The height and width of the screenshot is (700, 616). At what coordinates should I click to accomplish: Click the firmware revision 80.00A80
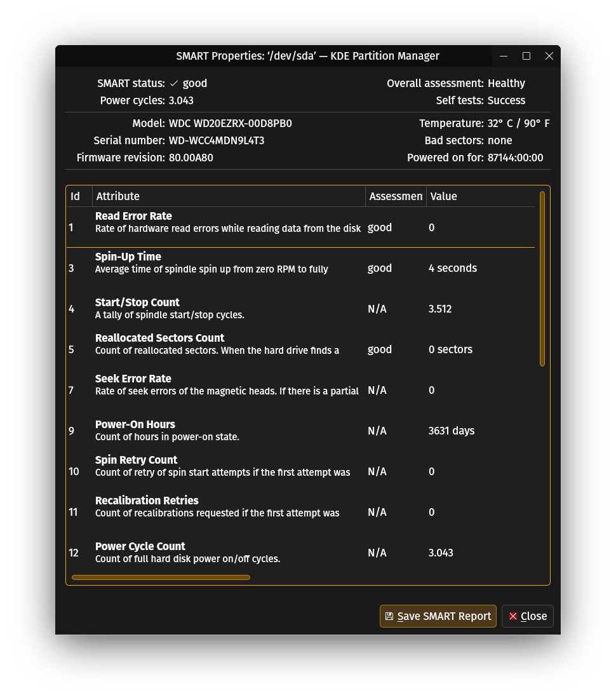pyautogui.click(x=191, y=158)
